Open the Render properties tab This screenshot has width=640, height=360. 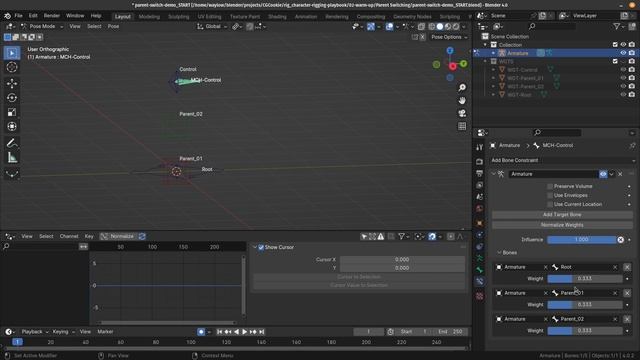tap(480, 162)
